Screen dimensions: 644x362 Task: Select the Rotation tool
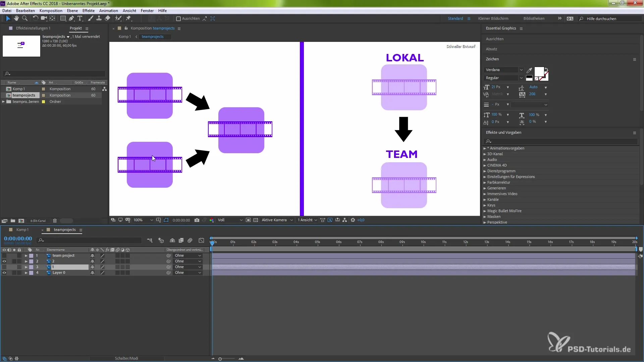pos(35,18)
